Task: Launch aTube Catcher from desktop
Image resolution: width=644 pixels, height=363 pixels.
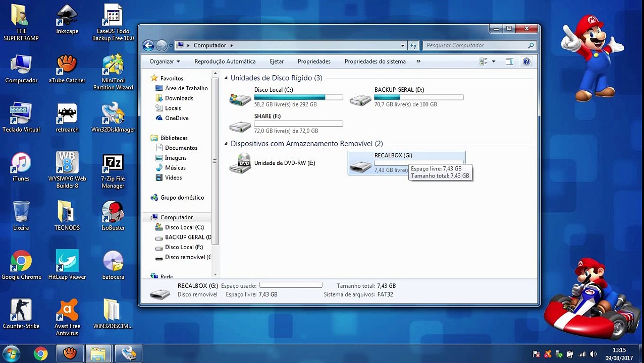Action: coord(67,69)
